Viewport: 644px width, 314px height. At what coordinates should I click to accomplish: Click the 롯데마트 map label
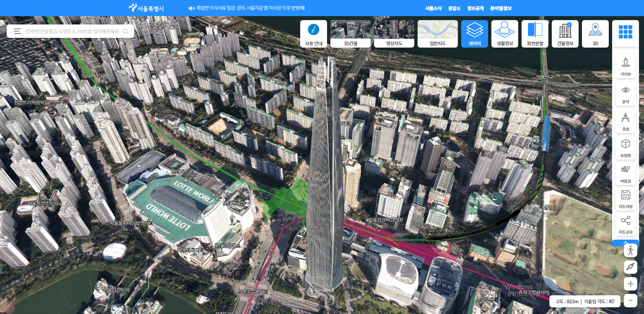(180, 172)
